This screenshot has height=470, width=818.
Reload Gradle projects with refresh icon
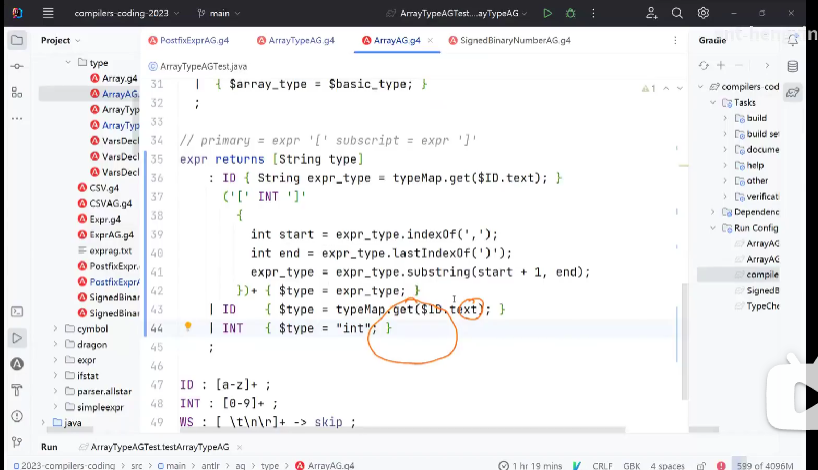point(703,65)
